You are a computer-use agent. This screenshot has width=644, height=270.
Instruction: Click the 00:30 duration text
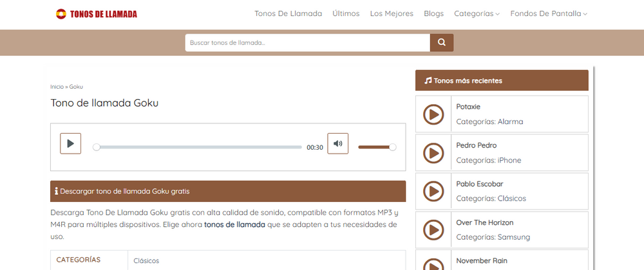pos(315,147)
